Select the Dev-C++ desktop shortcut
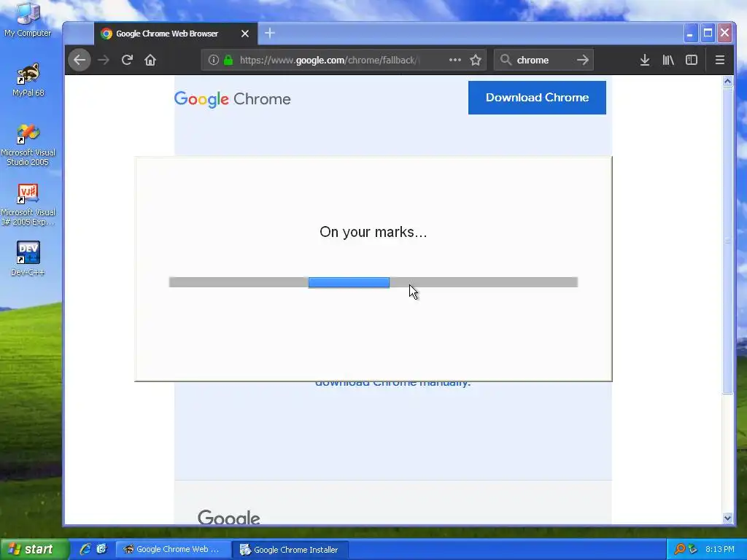Image resolution: width=747 pixels, height=560 pixels. tap(28, 259)
